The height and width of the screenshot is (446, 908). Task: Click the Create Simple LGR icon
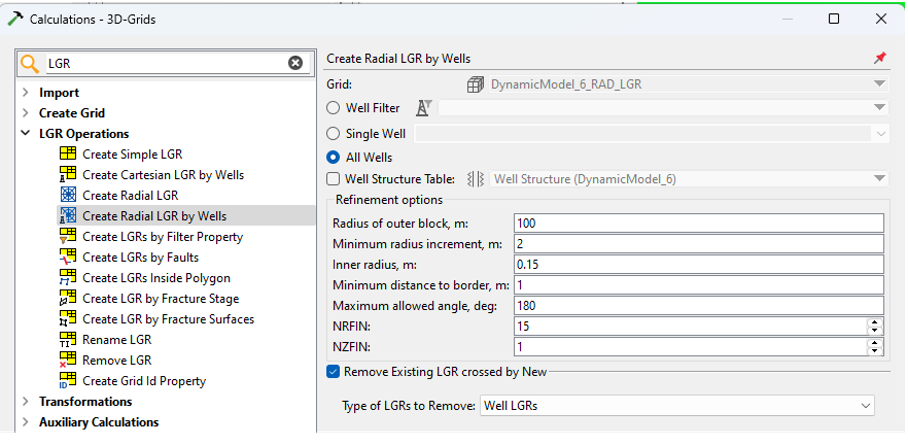[68, 154]
